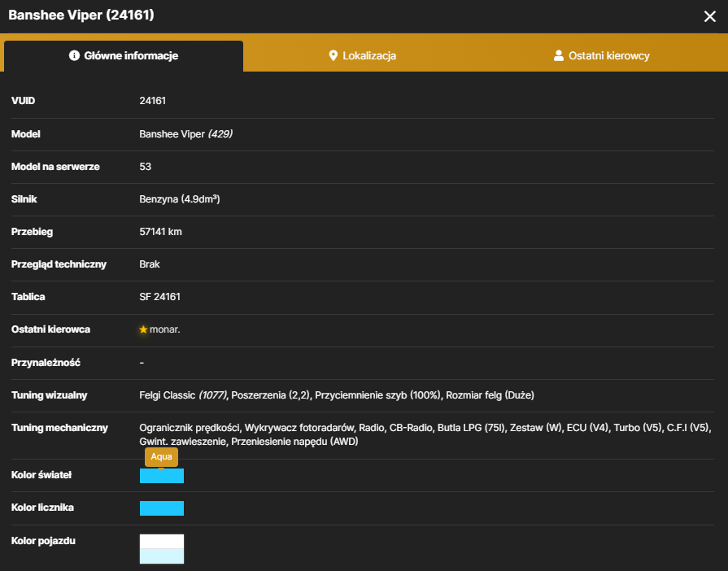Click the Tuning mechaniczny label
Screen dimensions: 728x571
coord(59,428)
